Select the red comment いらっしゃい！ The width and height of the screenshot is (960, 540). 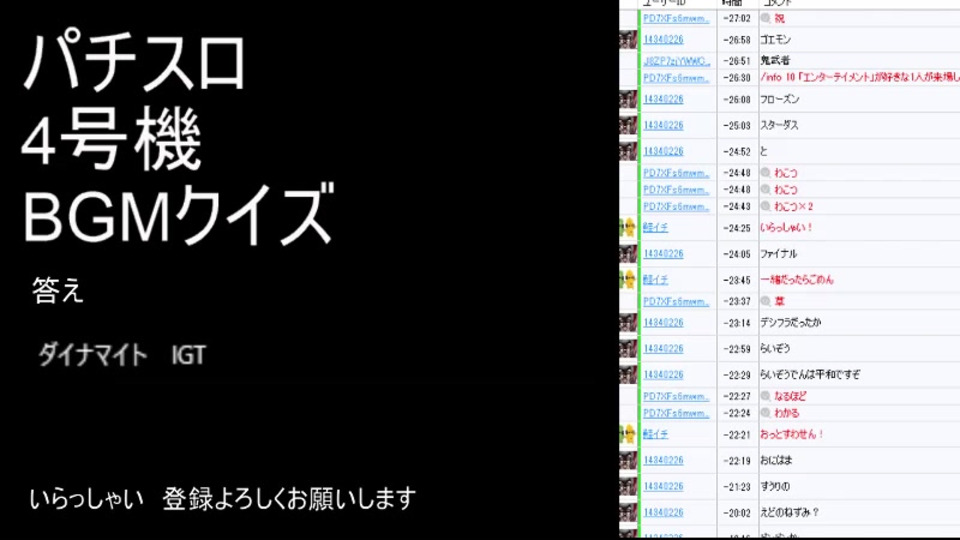(786, 228)
